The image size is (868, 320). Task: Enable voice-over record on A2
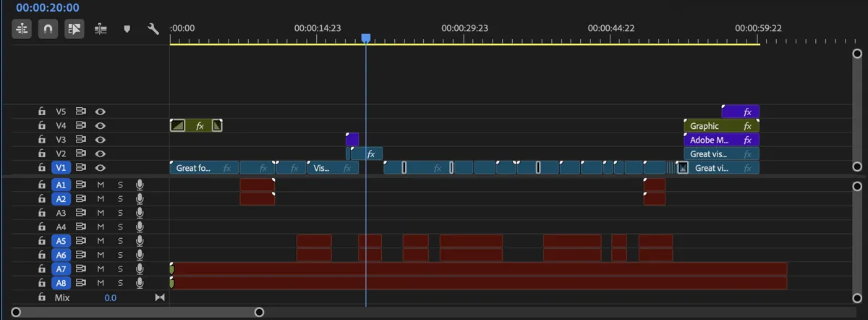point(140,198)
